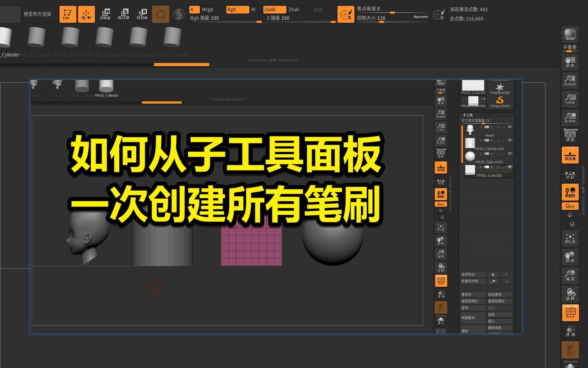The width and height of the screenshot is (588, 368).
Task: Toggle the Head subtool eye in the inset
Action: 510,127
